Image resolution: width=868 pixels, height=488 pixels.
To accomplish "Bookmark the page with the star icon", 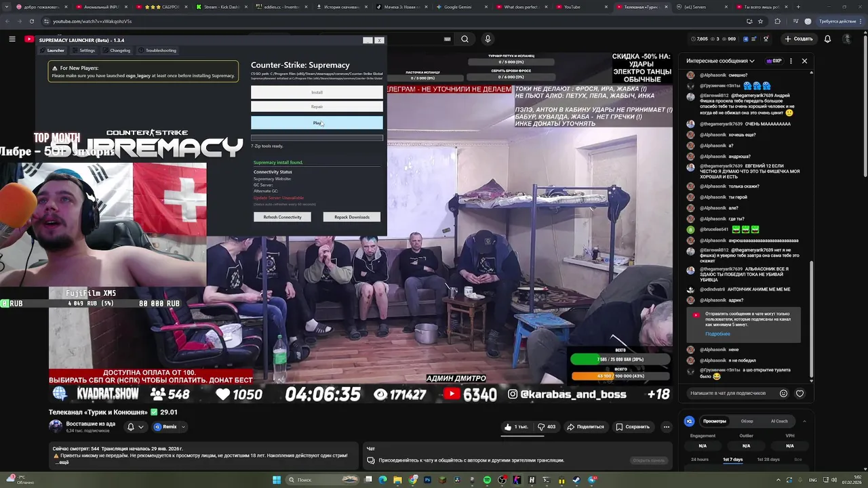I will [x=760, y=21].
